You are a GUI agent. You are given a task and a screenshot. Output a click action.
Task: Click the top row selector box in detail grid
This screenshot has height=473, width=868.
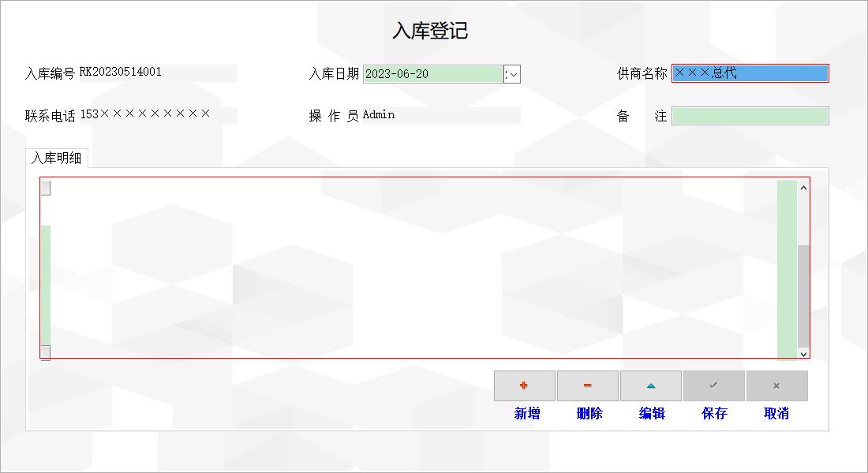[46, 188]
